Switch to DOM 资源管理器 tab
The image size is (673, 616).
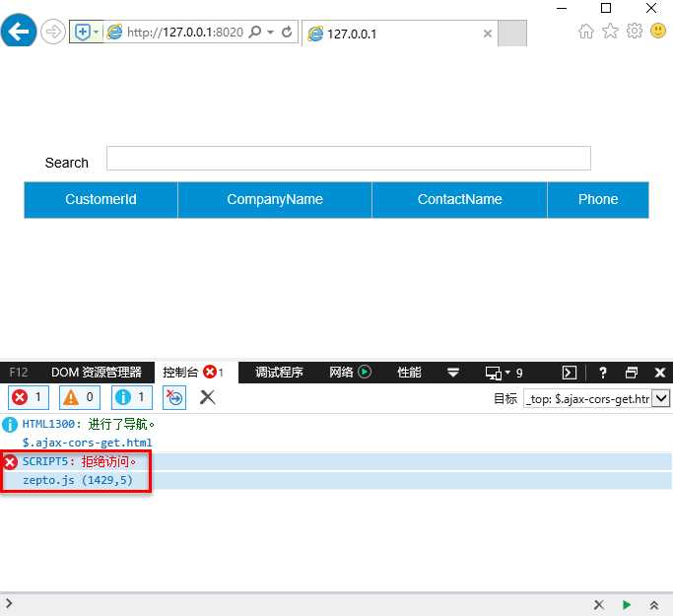click(97, 373)
